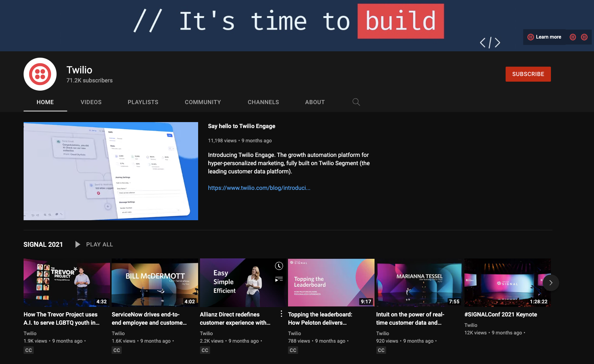Open the Bill McDermott ServiceNow thumbnail
Image resolution: width=594 pixels, height=364 pixels.
(155, 283)
